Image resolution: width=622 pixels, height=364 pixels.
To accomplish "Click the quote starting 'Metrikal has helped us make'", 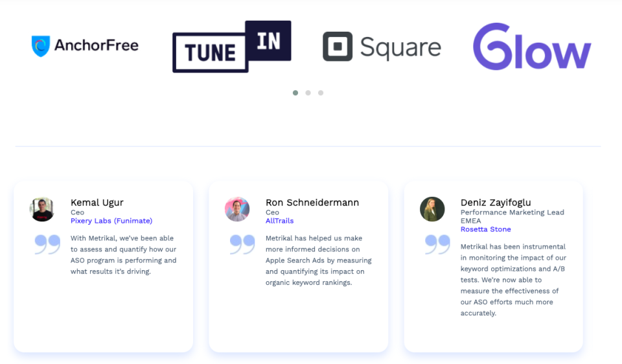I will [319, 260].
